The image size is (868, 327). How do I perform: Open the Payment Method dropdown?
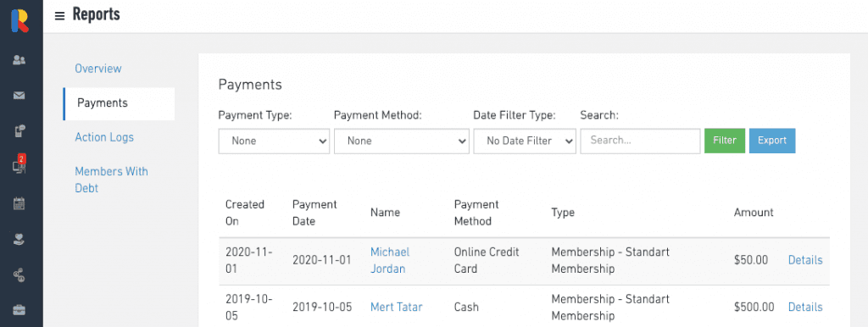pos(401,141)
